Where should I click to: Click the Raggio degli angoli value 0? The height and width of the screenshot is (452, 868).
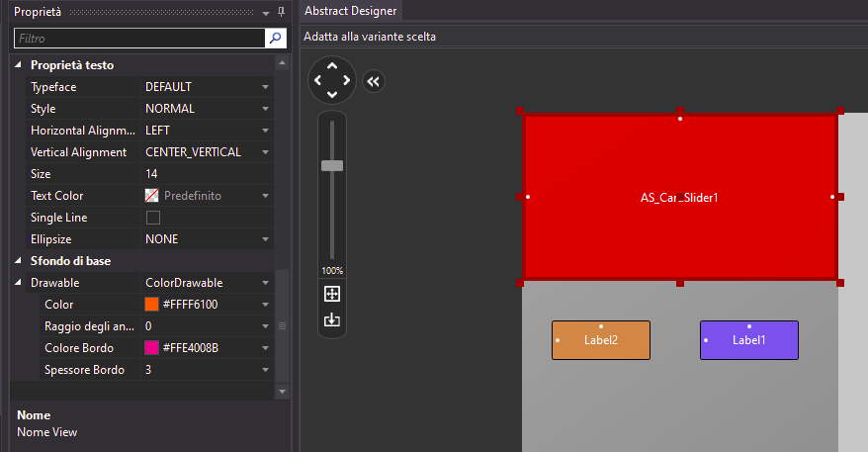click(x=148, y=326)
